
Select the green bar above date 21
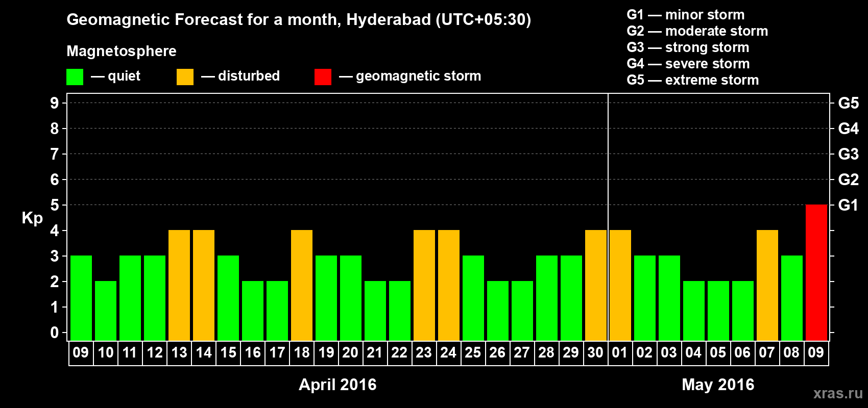coord(375,311)
